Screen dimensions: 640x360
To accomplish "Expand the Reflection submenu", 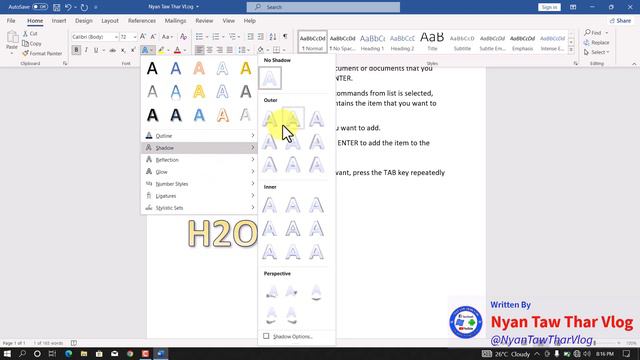I will [x=199, y=160].
